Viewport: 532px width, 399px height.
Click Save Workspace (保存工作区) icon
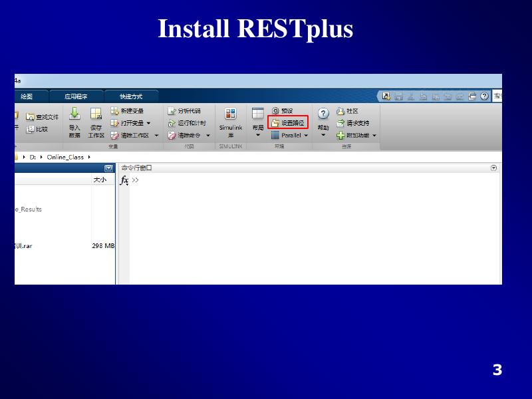click(96, 114)
